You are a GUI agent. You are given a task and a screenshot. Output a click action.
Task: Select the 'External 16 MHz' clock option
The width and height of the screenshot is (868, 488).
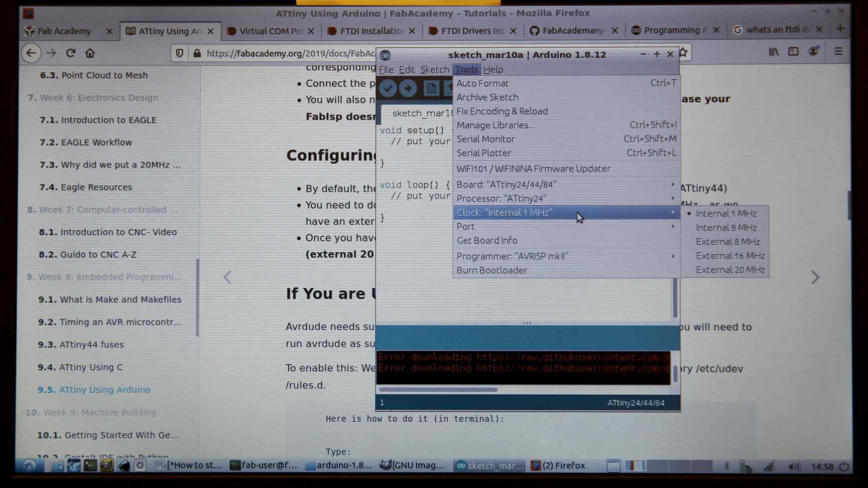click(725, 256)
